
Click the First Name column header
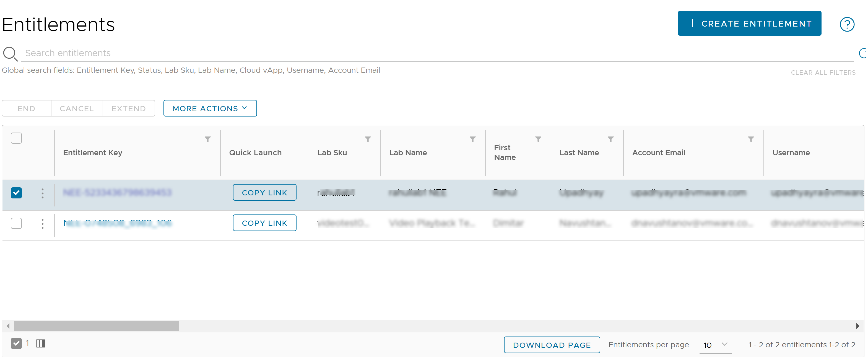click(505, 153)
